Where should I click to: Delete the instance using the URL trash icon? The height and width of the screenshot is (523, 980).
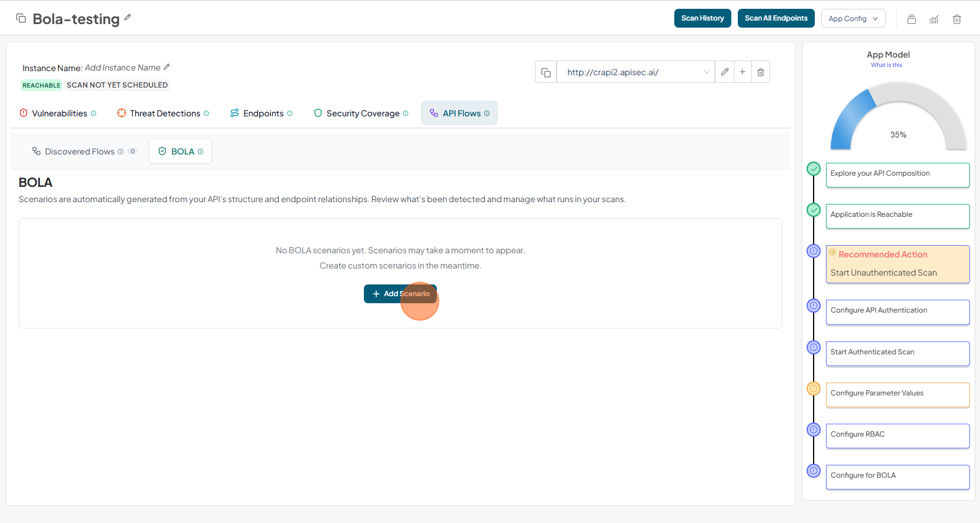761,72
